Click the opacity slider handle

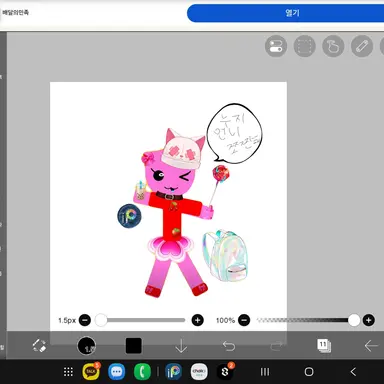click(354, 320)
